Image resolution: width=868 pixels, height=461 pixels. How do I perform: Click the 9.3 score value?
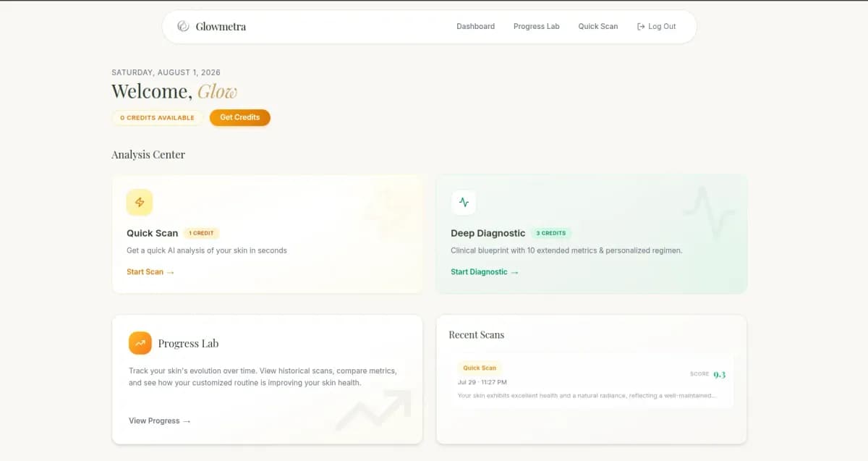[x=720, y=374]
